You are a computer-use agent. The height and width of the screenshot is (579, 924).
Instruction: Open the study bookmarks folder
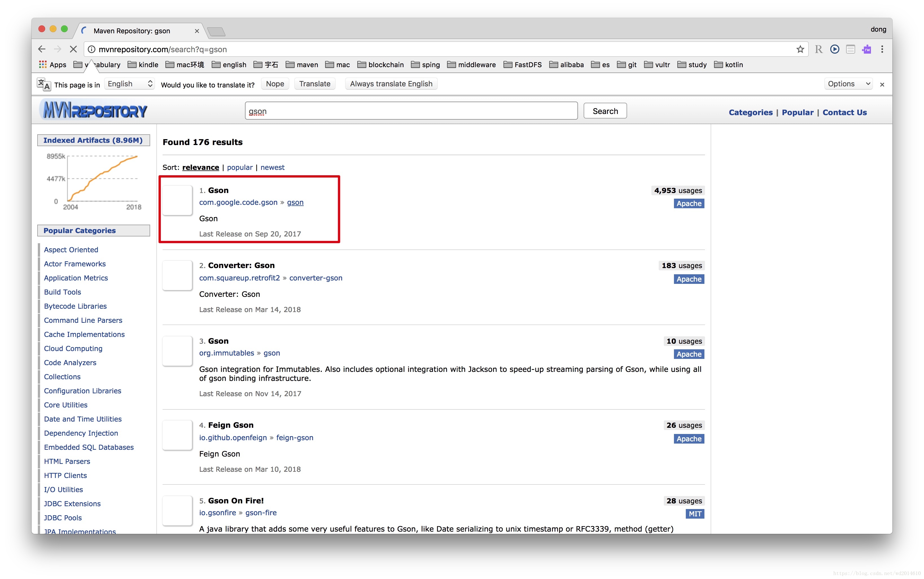pyautogui.click(x=691, y=65)
